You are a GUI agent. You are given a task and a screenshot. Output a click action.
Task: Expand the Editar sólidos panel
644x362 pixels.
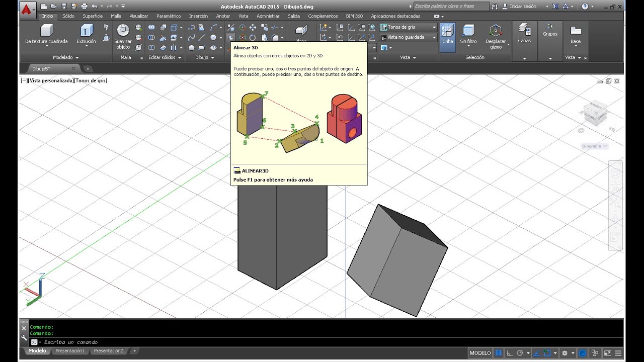tap(165, 57)
